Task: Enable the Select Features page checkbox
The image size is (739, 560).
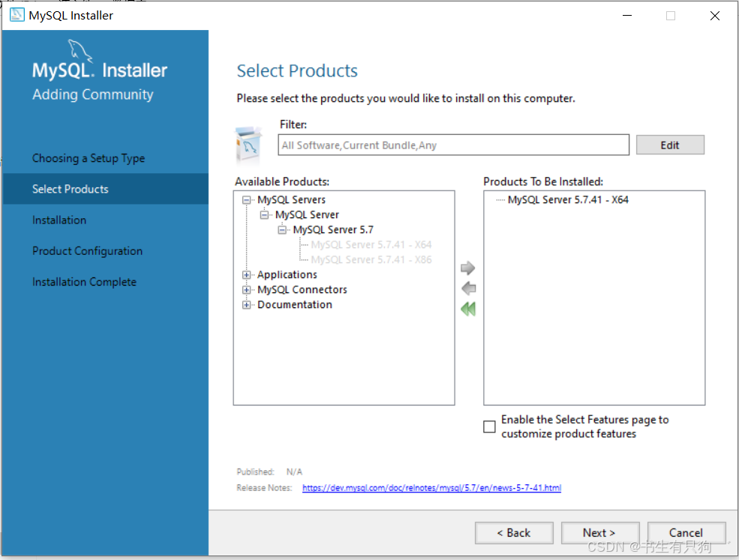Action: tap(490, 427)
